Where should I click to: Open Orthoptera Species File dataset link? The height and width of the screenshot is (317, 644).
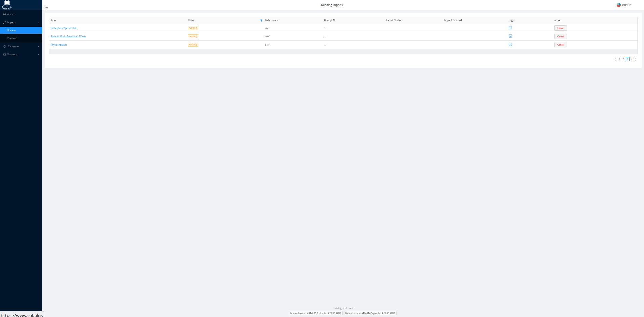point(64,28)
